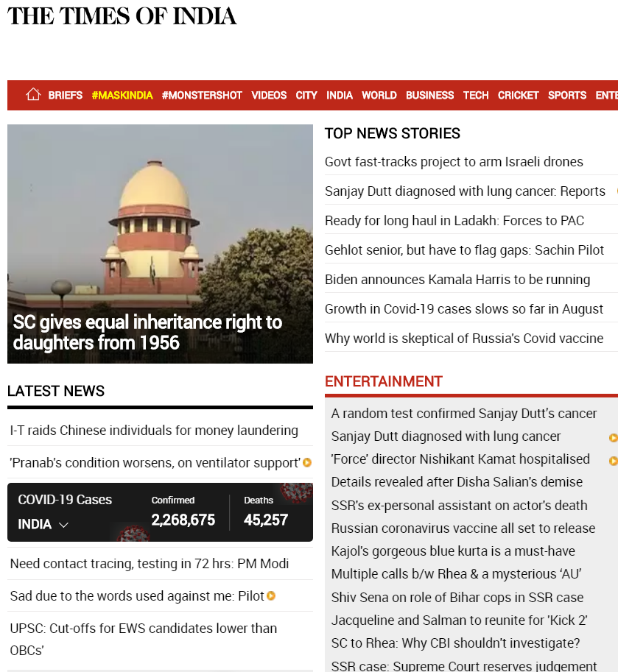
Task: Open 'Why world is skeptical of Russia's Covid vaccine'
Action: point(463,338)
